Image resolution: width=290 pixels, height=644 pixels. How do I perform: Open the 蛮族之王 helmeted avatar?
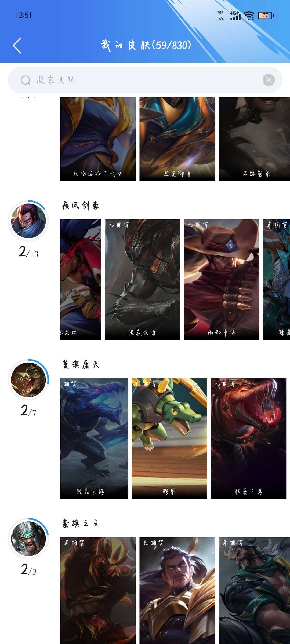[28, 539]
